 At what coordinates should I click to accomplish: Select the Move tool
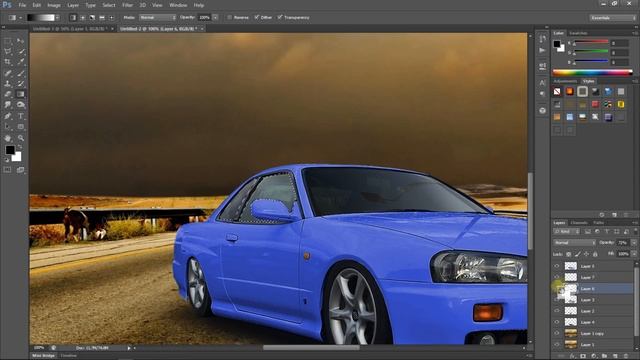click(x=20, y=41)
